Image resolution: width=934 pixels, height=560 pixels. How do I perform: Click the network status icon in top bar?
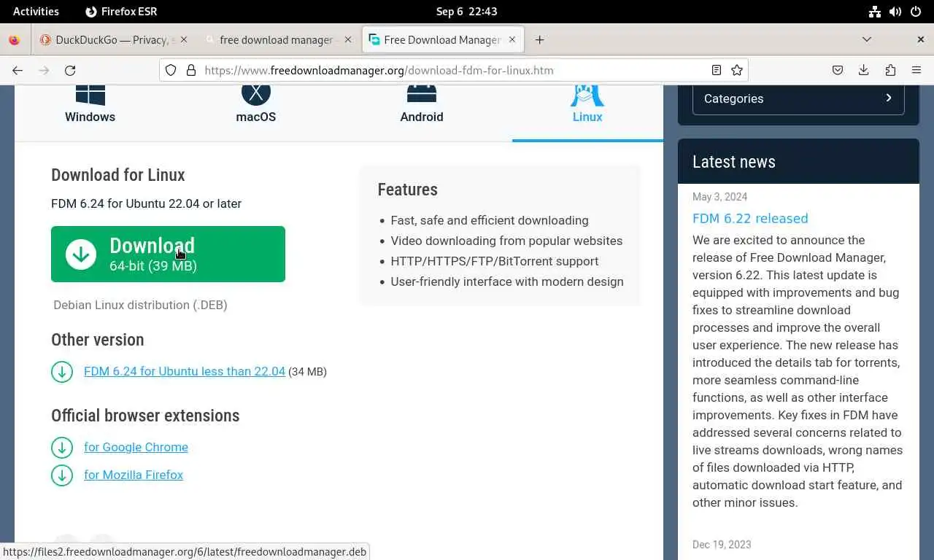click(x=875, y=11)
